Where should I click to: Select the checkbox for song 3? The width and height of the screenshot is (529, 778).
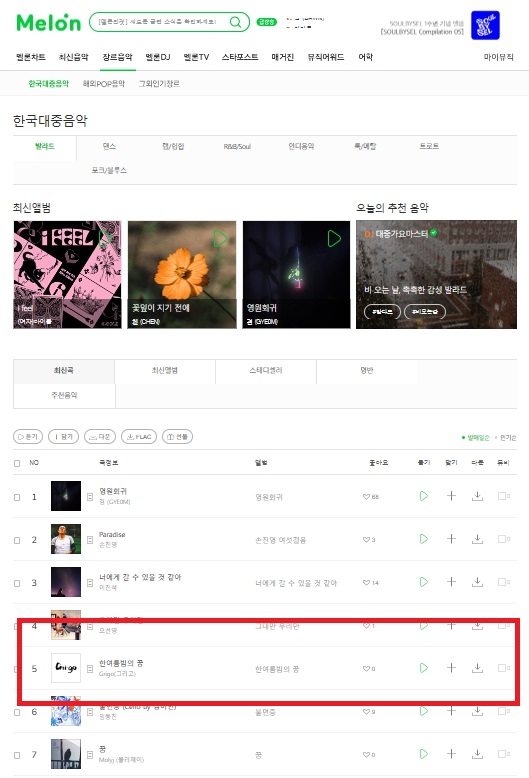click(x=17, y=583)
